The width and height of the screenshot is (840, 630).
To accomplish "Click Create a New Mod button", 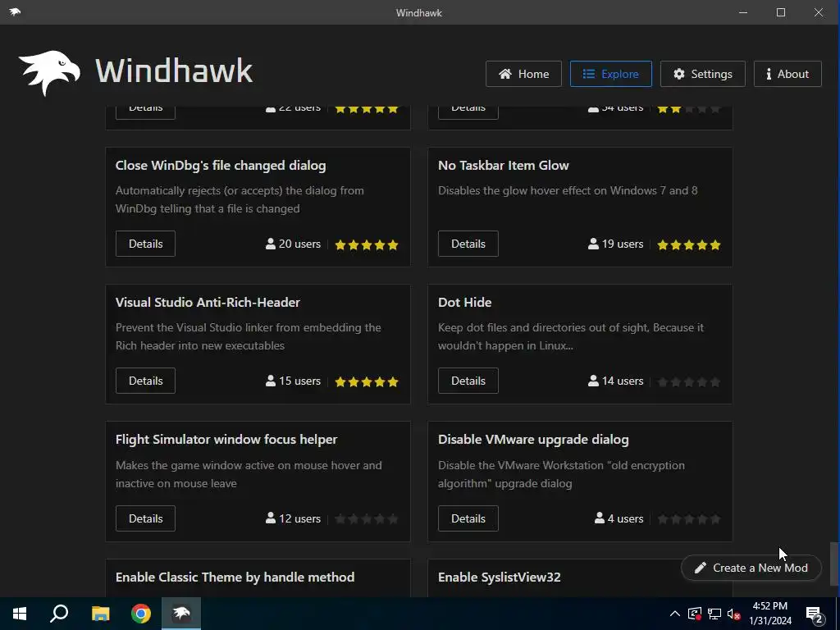I will pos(751,568).
